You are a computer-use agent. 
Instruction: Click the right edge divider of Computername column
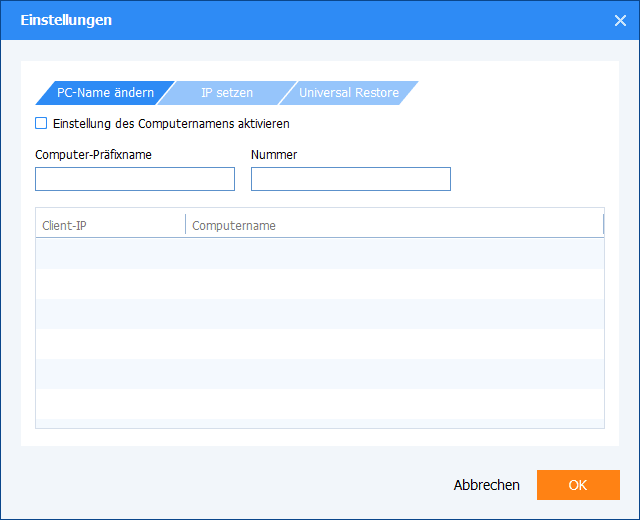(603, 225)
